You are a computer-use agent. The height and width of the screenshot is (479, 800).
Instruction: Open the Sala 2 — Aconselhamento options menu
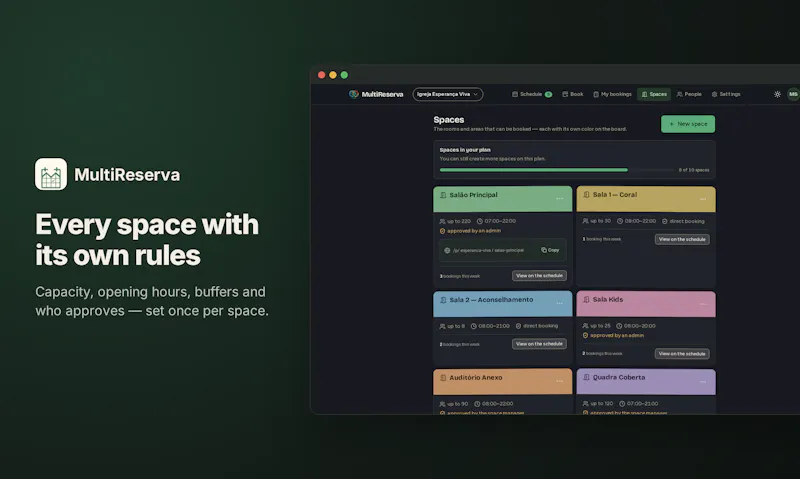click(x=560, y=303)
